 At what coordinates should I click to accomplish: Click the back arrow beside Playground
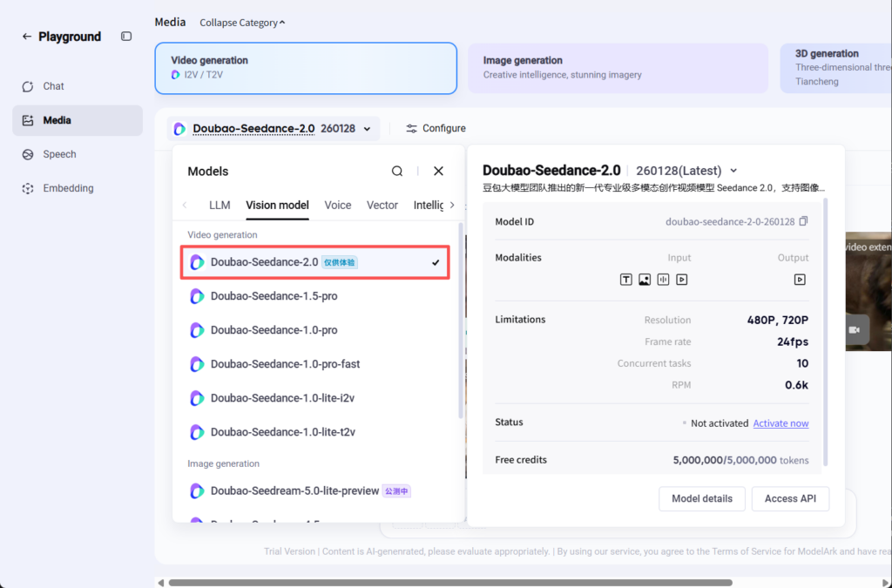click(x=27, y=37)
